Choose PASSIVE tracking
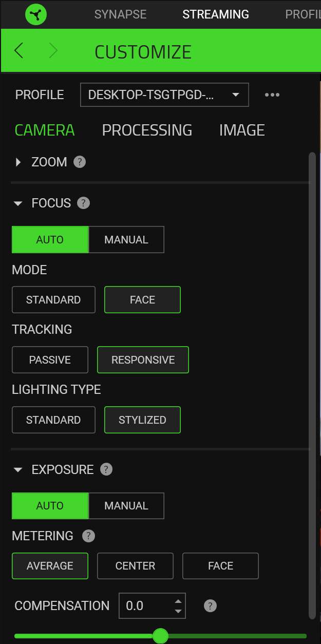This screenshot has height=644, width=321. (50, 360)
